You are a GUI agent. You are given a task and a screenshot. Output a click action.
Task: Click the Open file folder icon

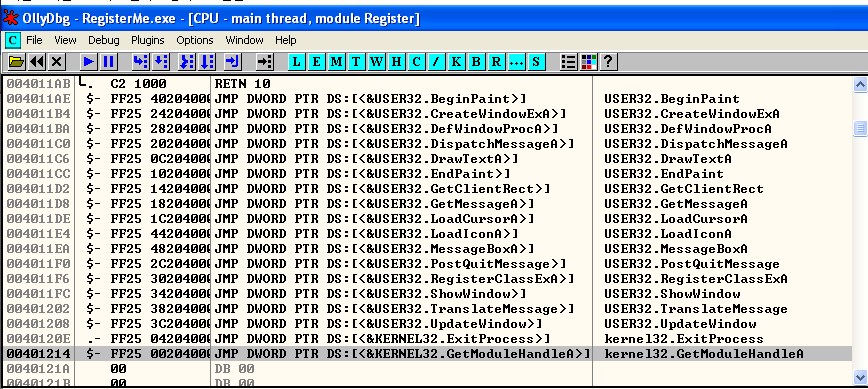17,61
